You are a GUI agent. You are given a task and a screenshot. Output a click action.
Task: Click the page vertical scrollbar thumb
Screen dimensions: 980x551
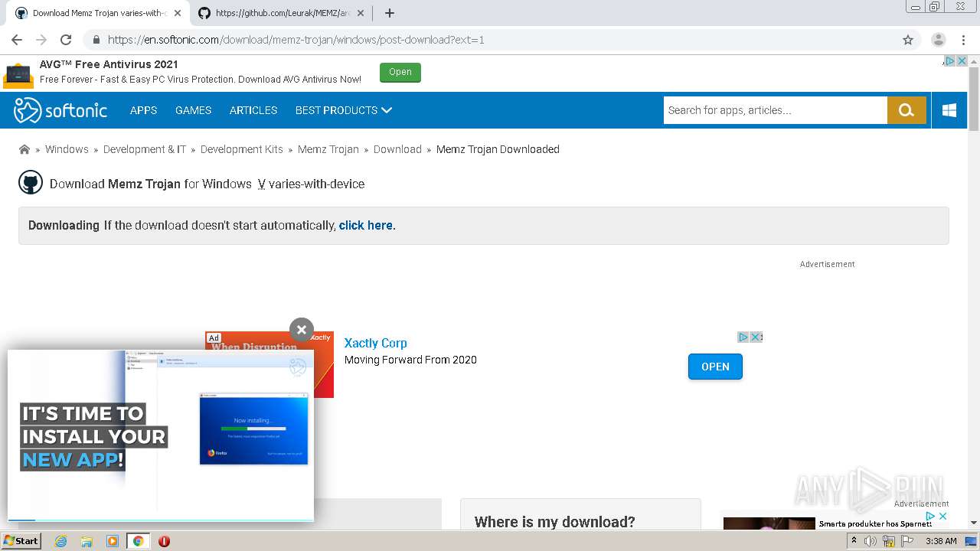(974, 99)
